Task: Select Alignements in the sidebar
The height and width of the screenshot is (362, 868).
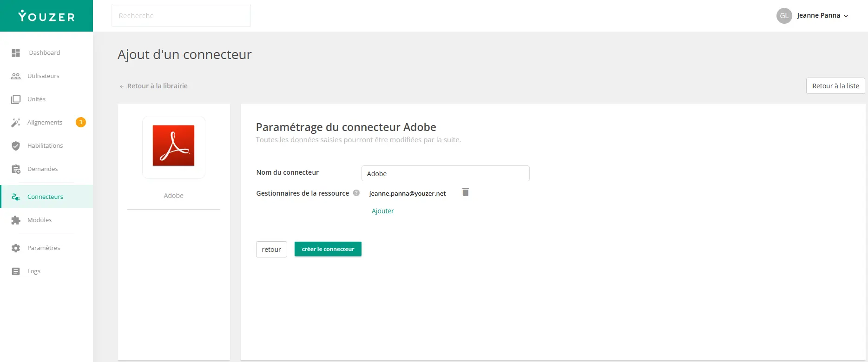Action: (45, 123)
